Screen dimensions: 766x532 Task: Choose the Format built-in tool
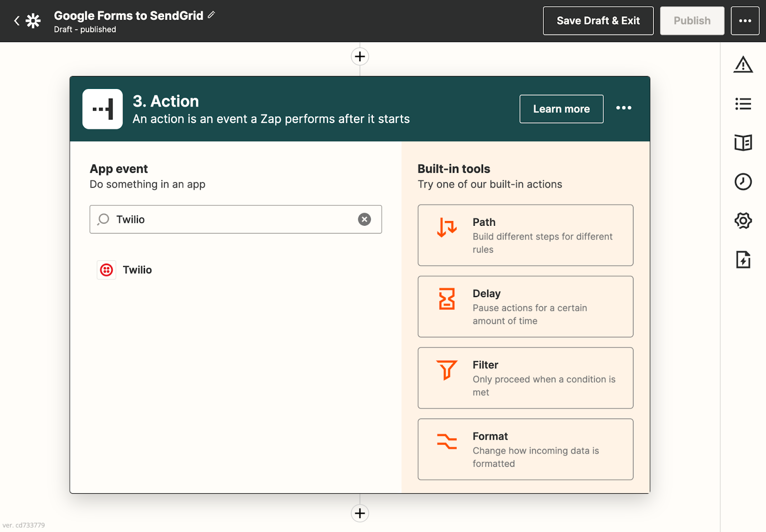tap(525, 449)
